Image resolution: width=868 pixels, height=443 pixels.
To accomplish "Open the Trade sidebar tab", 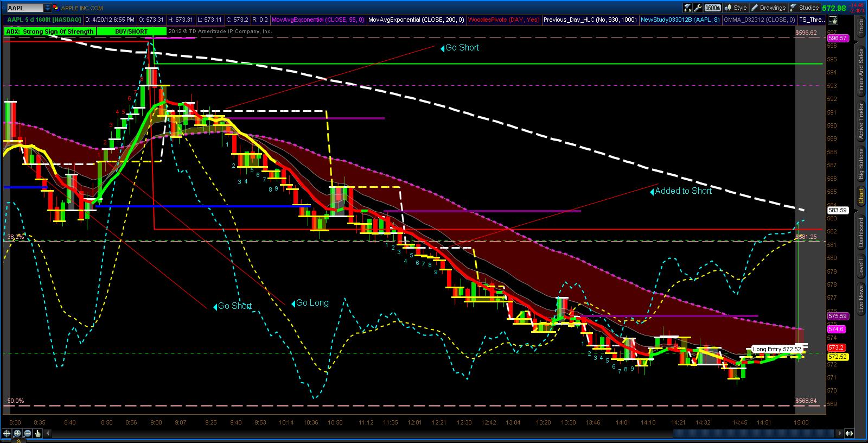I will [861, 27].
